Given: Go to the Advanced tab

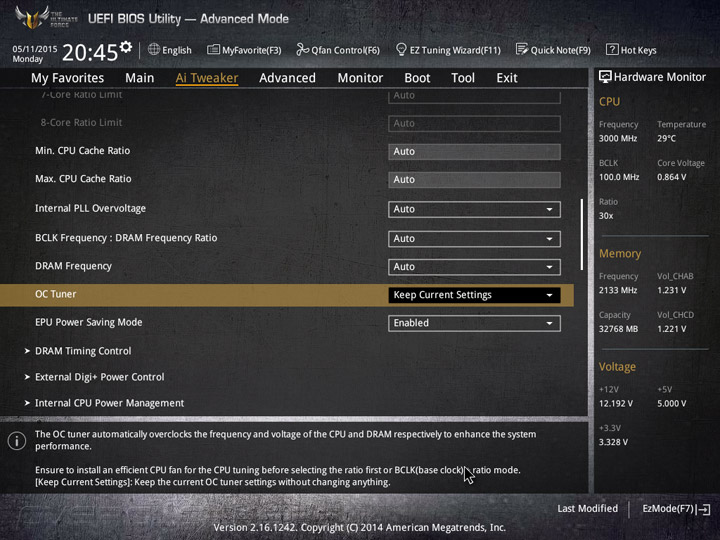Looking at the screenshot, I should pos(287,78).
